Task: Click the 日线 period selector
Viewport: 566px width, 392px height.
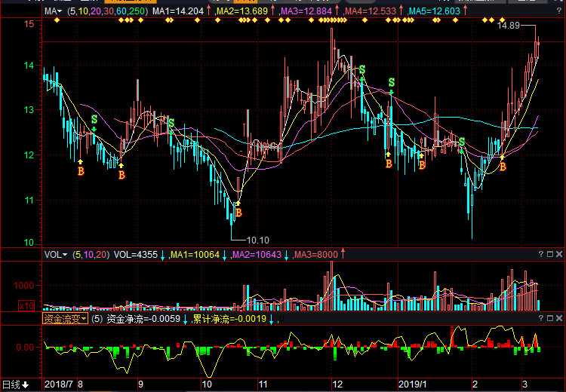Action: pos(15,384)
